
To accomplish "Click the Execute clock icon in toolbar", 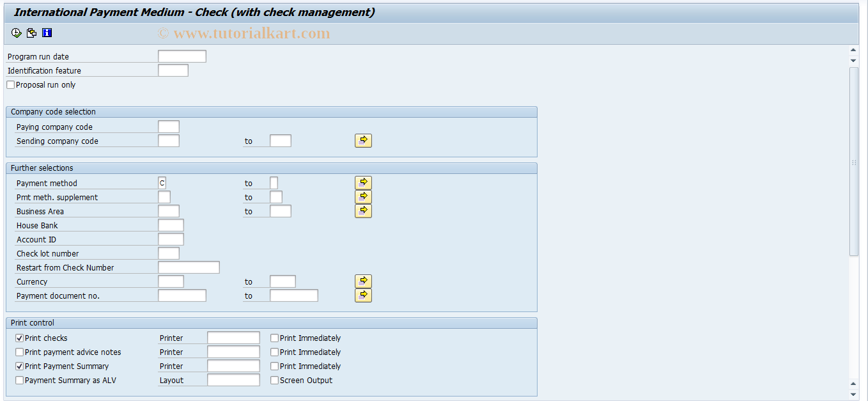I will pyautogui.click(x=17, y=33).
